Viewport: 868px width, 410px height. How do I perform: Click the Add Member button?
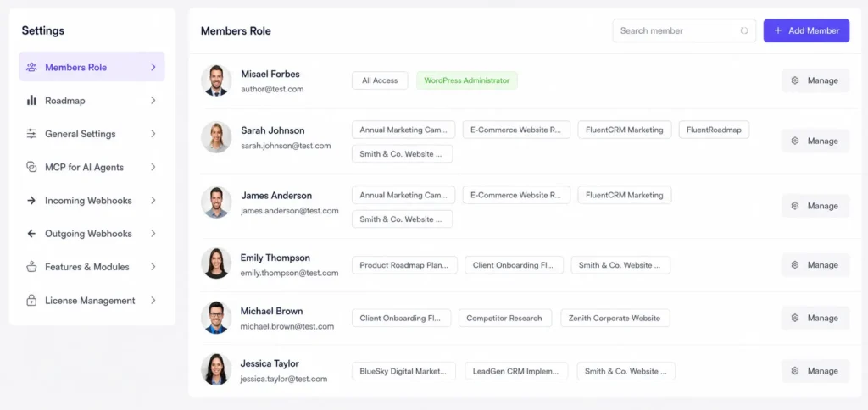click(807, 30)
